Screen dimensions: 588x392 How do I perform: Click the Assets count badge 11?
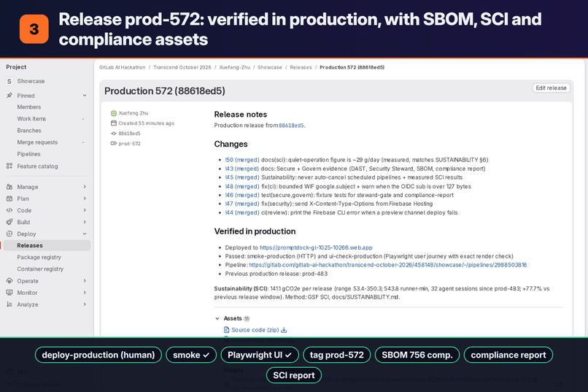pyautogui.click(x=247, y=318)
